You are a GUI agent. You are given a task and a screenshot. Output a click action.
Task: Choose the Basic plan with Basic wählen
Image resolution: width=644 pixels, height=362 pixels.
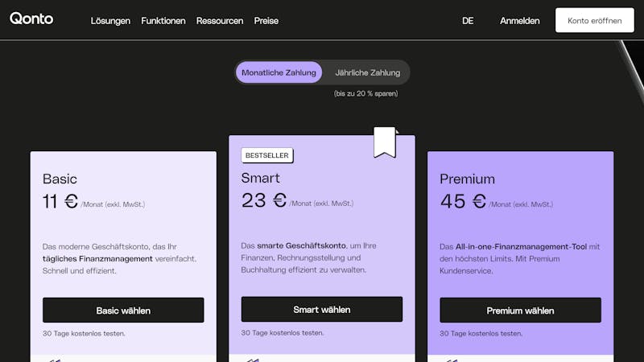pyautogui.click(x=123, y=311)
